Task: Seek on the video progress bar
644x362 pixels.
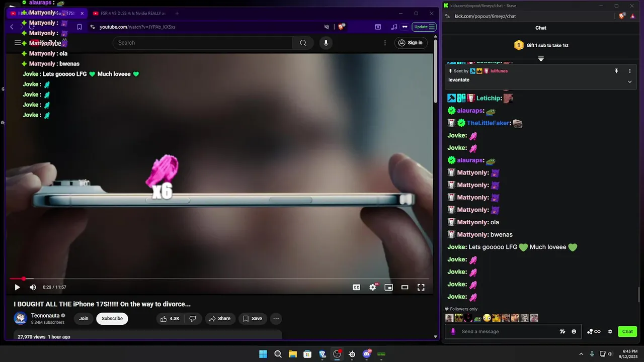Action: pyautogui.click(x=219, y=279)
